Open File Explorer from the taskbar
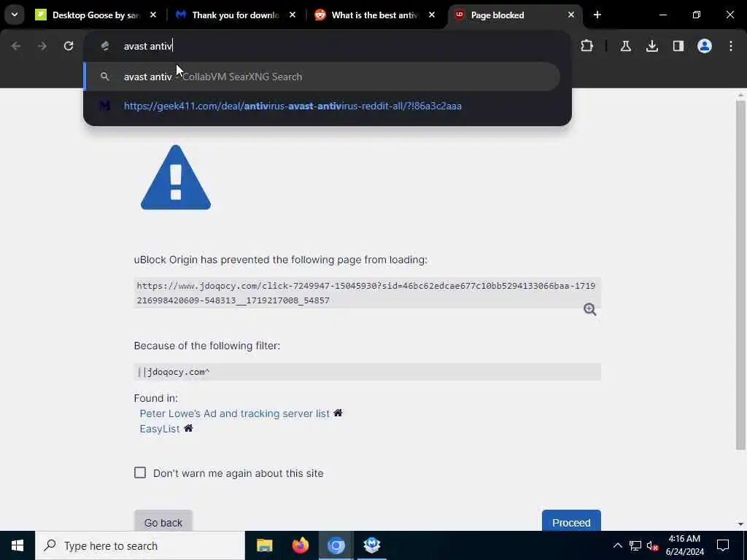 point(264,545)
